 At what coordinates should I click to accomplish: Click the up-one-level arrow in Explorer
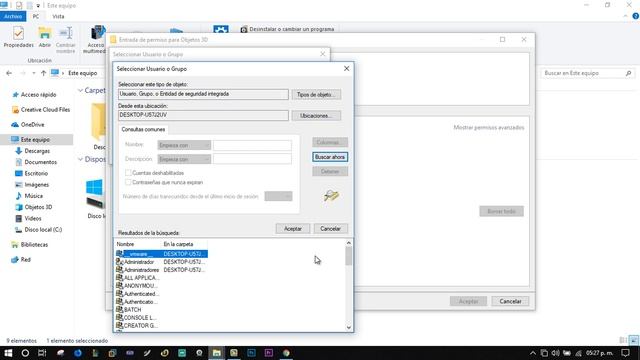point(43,73)
